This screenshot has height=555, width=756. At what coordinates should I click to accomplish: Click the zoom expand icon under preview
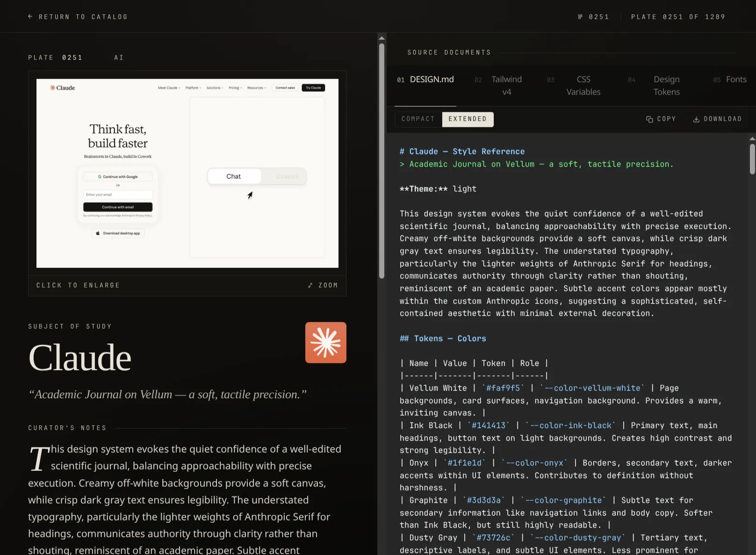[x=310, y=285]
